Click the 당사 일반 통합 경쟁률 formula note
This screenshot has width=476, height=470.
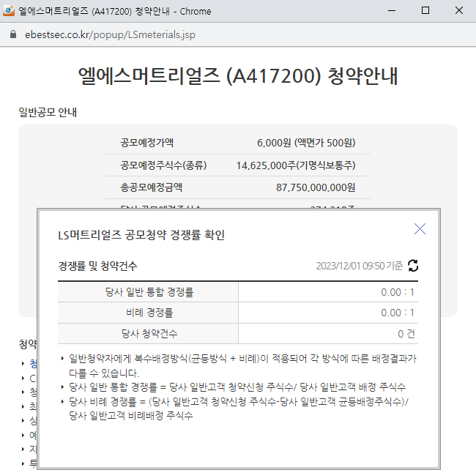tap(237, 387)
